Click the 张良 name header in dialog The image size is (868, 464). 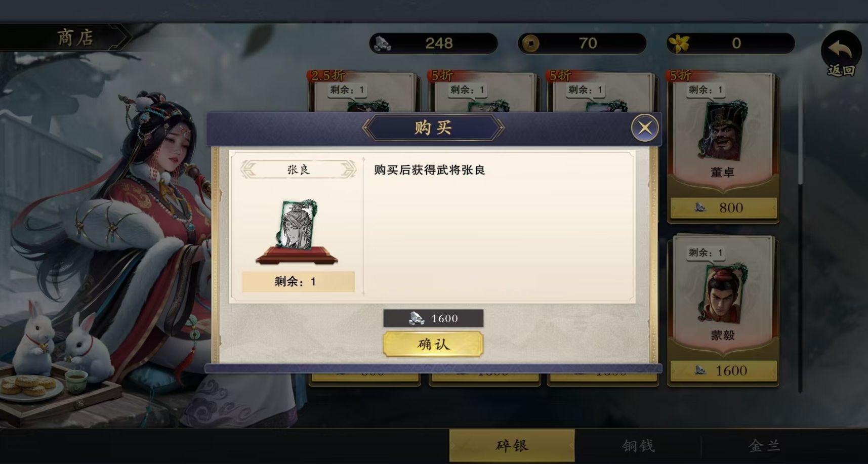coord(298,170)
